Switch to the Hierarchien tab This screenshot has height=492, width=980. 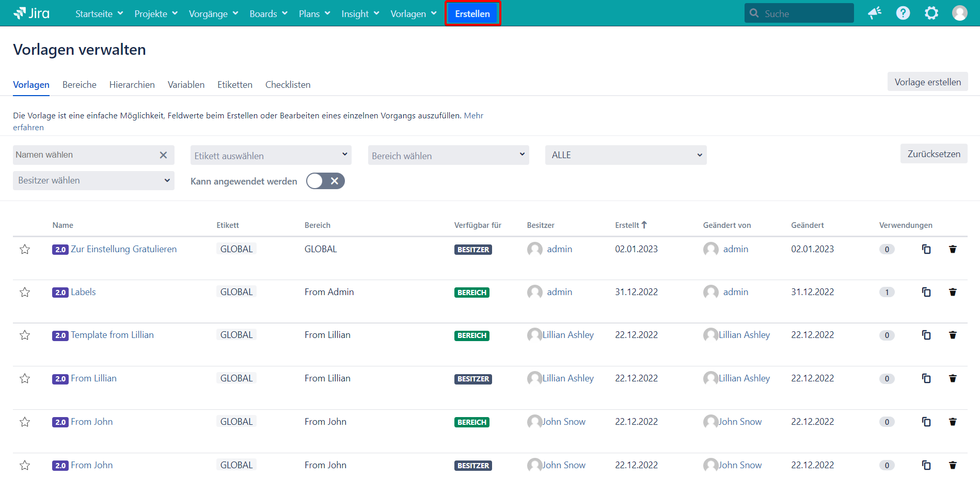pyautogui.click(x=132, y=85)
